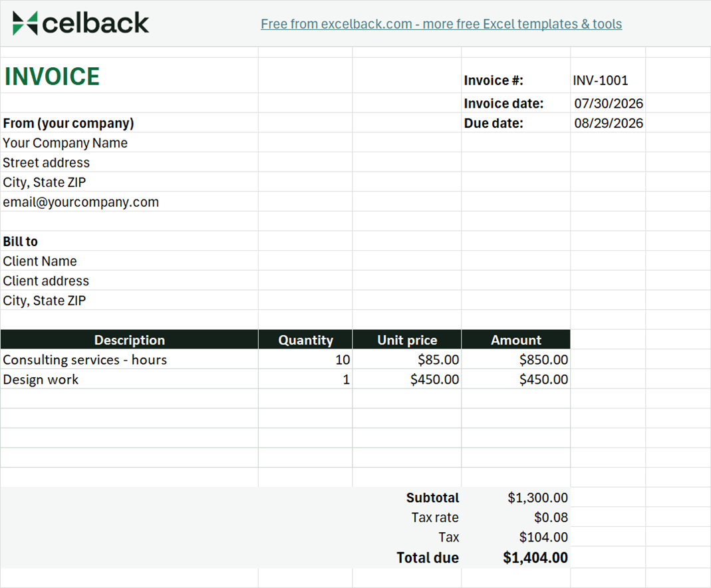Select the Total due amount $1,404.00

point(516,557)
